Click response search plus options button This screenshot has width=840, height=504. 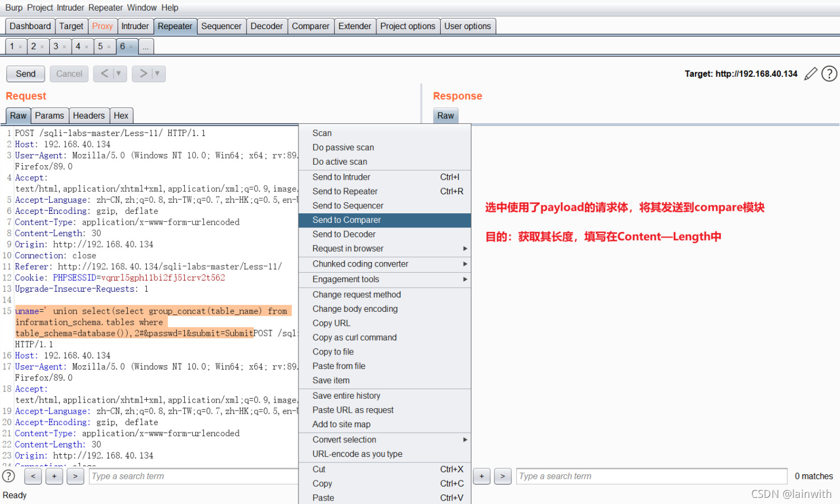click(482, 476)
